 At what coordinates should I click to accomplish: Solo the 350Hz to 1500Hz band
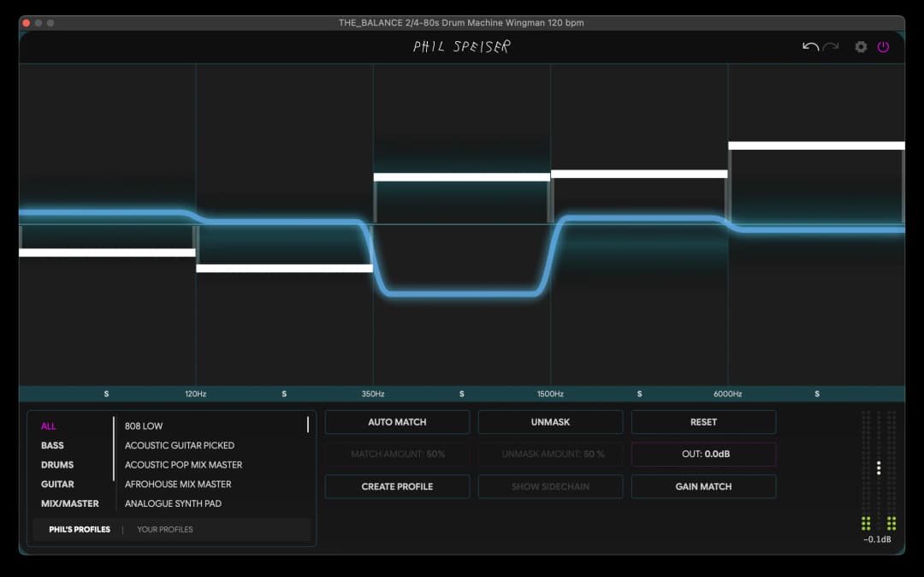(461, 393)
